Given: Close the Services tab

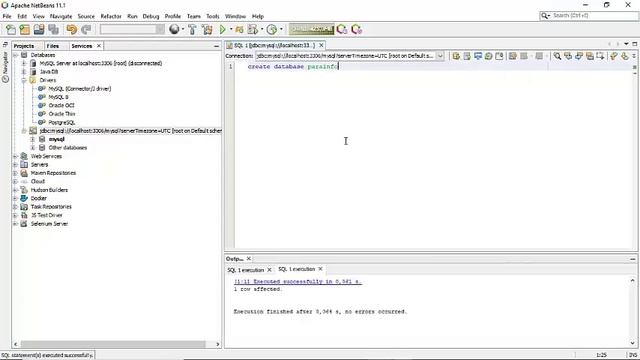Looking at the screenshot, I should [x=99, y=46].
